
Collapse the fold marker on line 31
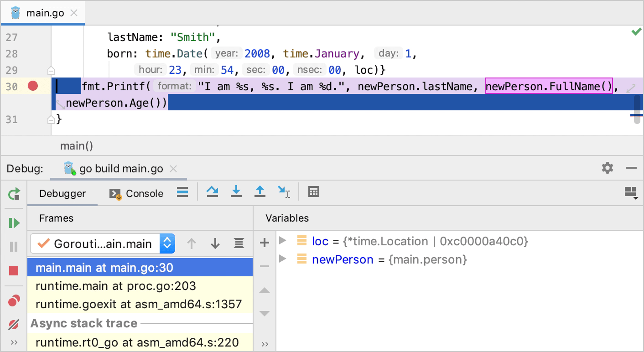51,119
